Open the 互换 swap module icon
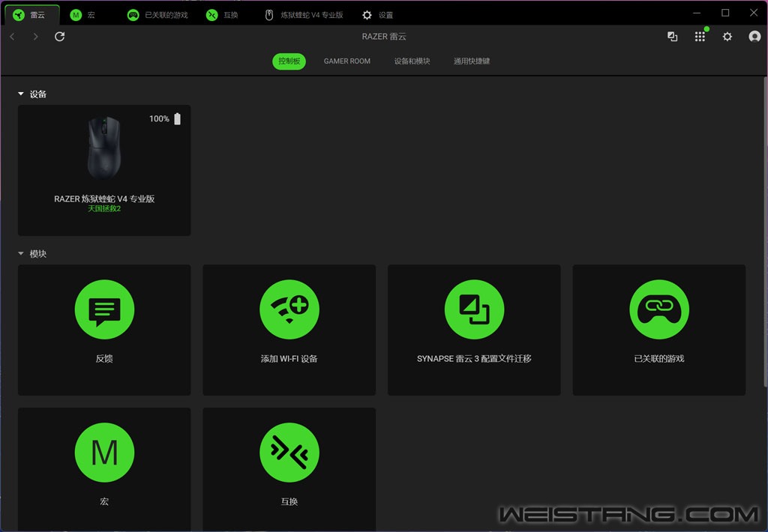The width and height of the screenshot is (768, 532). [289, 452]
